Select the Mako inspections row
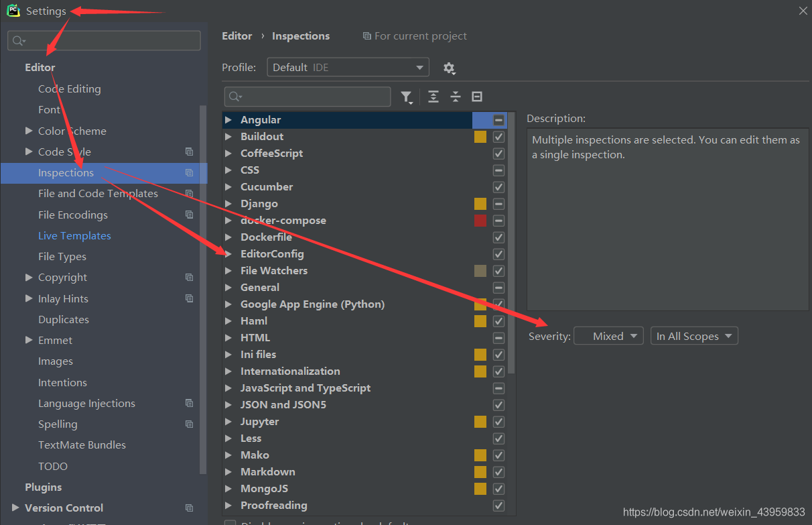812x525 pixels. click(x=364, y=455)
